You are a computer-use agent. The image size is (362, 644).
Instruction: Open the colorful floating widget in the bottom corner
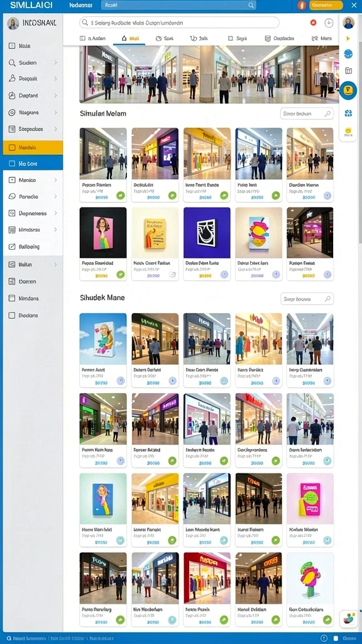(x=349, y=619)
